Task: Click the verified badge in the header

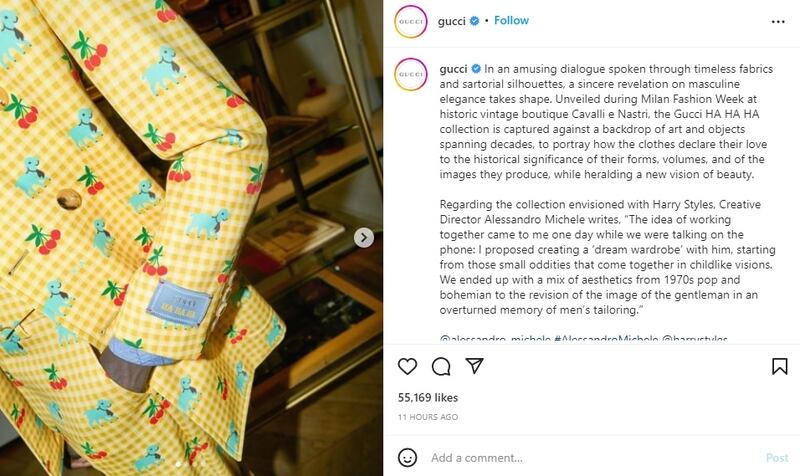Action: click(x=474, y=21)
